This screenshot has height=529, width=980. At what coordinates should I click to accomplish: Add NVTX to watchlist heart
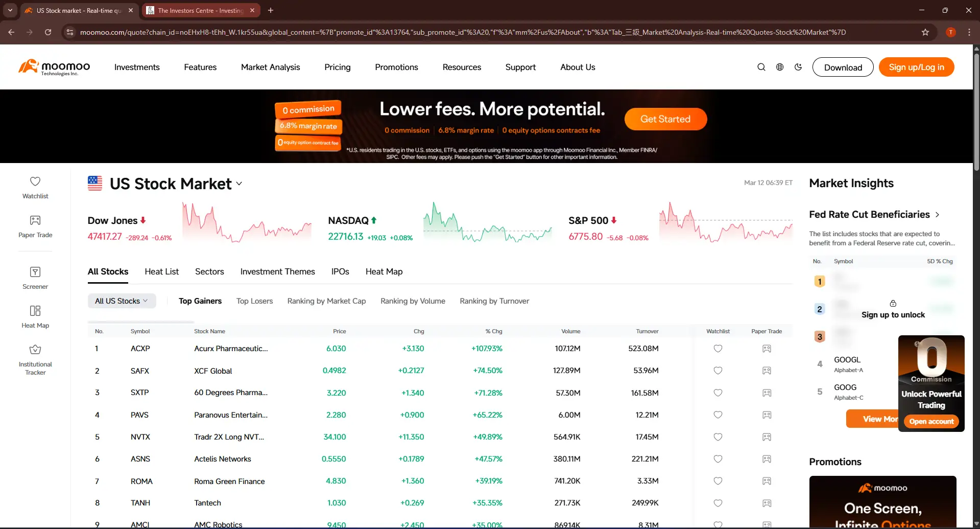pos(718,437)
